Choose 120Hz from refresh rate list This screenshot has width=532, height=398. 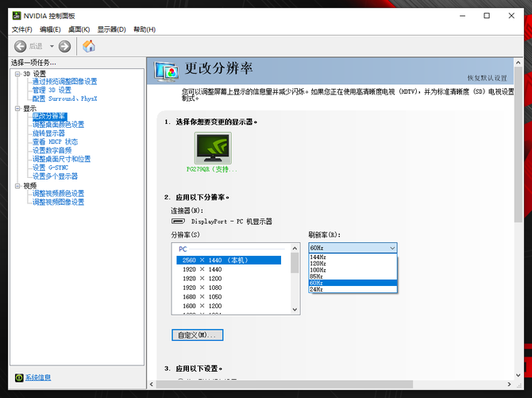tap(353, 264)
